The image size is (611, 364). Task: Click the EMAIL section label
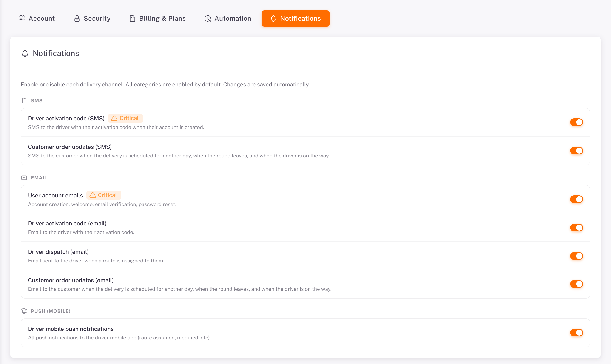point(39,178)
